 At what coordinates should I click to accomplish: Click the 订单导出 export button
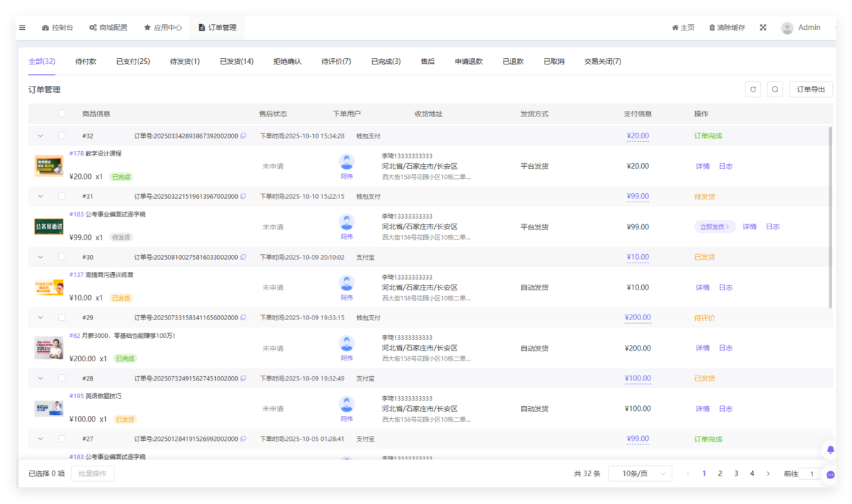(x=811, y=89)
